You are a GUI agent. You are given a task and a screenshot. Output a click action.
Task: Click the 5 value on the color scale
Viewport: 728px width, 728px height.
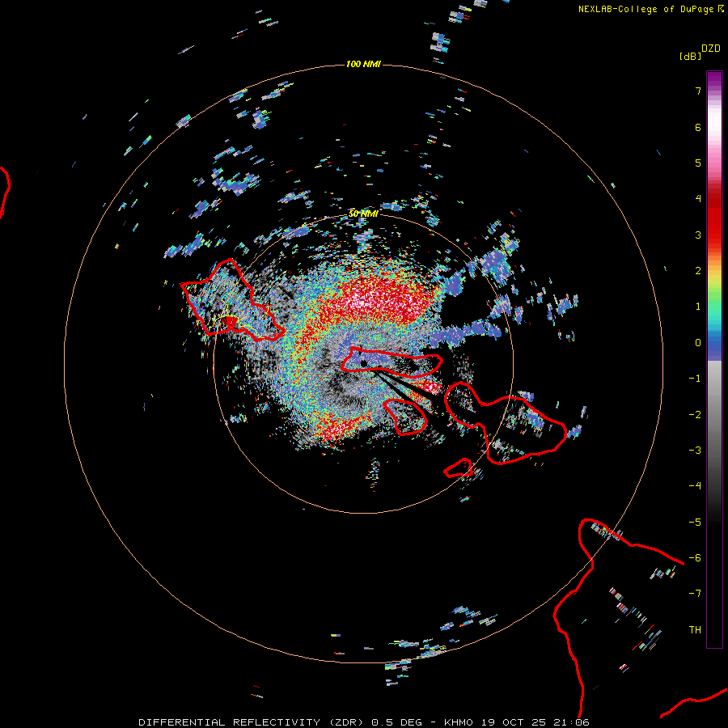698,163
